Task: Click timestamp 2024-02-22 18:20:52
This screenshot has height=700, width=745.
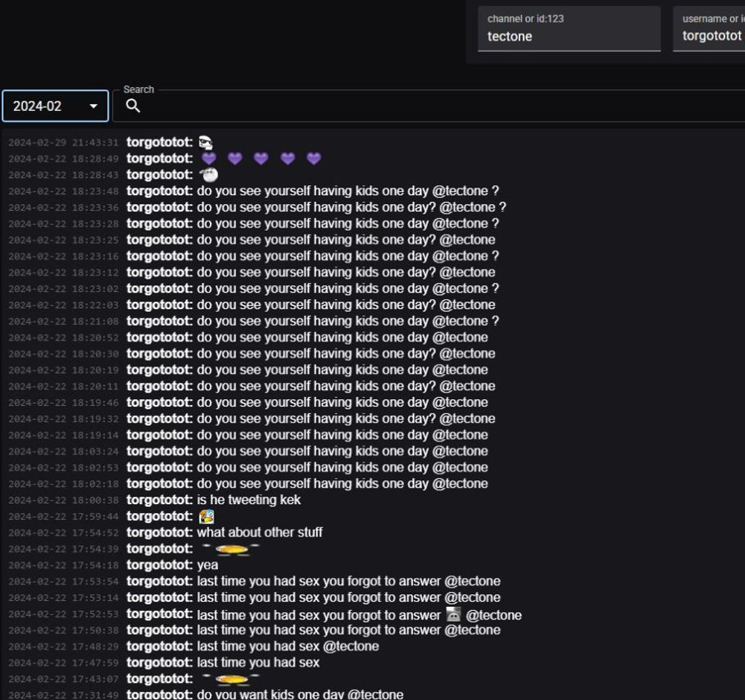Action: (x=63, y=337)
